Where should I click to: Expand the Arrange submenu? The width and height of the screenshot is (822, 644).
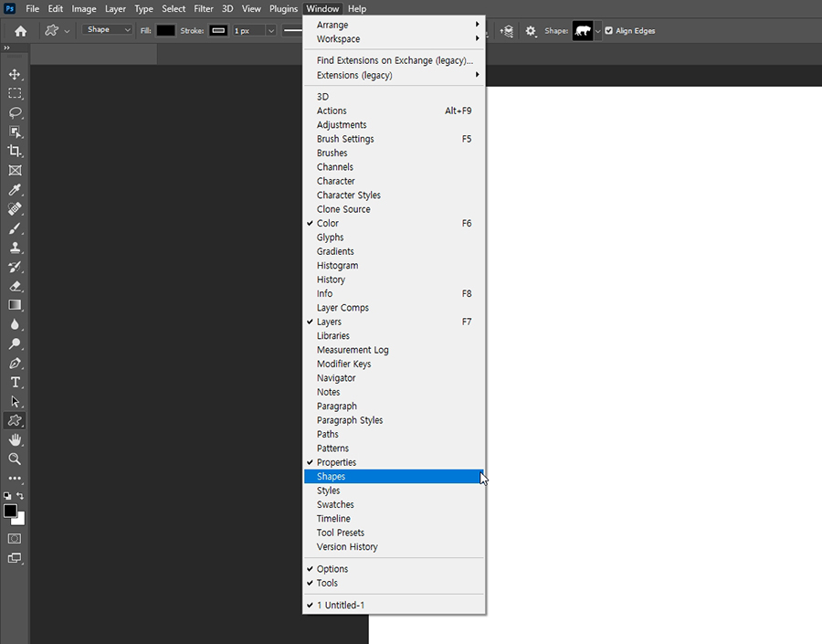[x=394, y=25]
